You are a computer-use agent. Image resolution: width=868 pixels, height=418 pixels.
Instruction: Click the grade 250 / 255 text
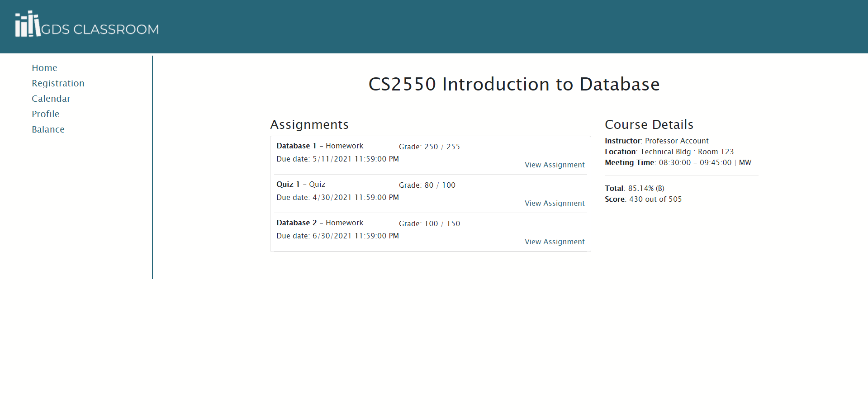[x=429, y=147]
